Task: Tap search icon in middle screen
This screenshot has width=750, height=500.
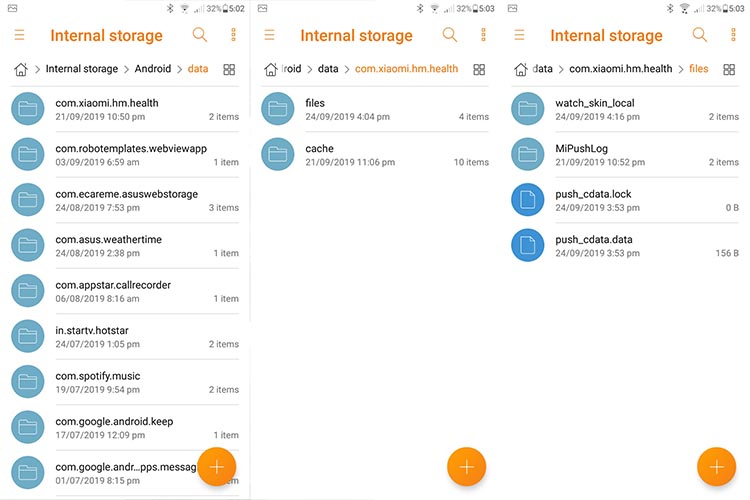Action: click(450, 34)
